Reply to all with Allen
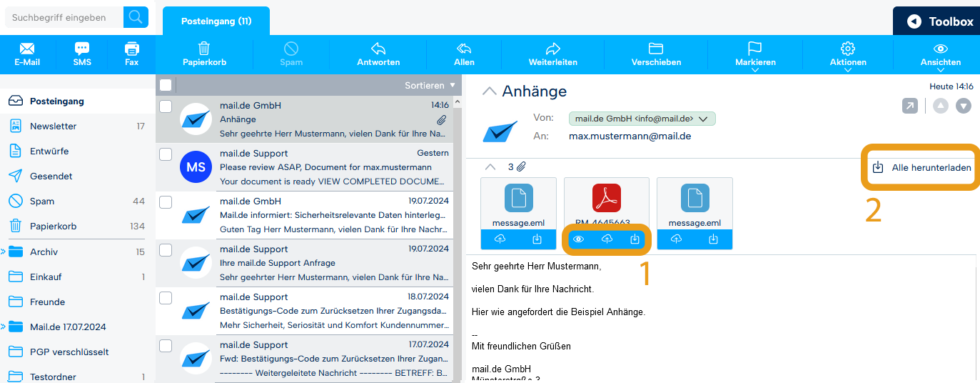 click(464, 54)
